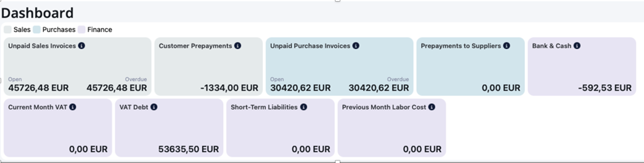Screen dimensions: 644x163
Task: Click the open unpaid sales invoices amount
Action: point(38,88)
